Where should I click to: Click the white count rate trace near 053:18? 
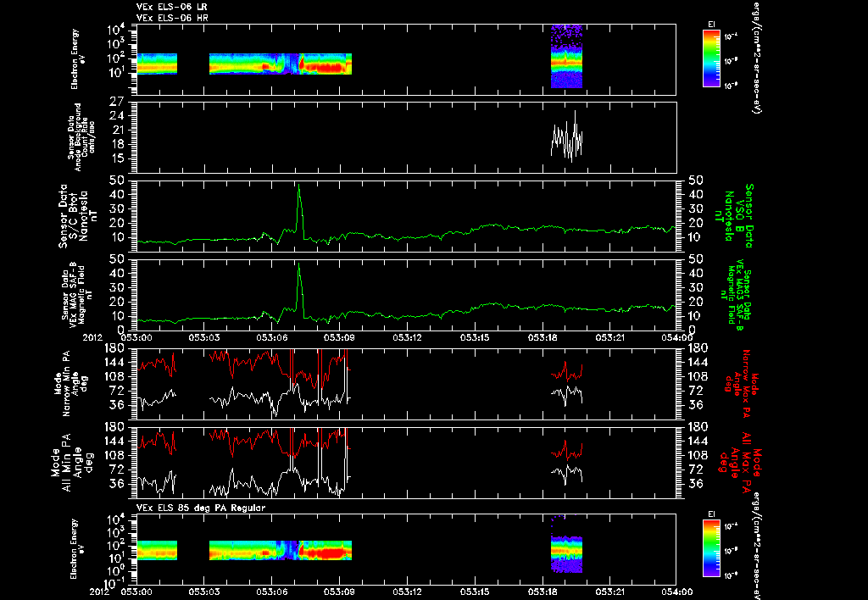coord(566,138)
